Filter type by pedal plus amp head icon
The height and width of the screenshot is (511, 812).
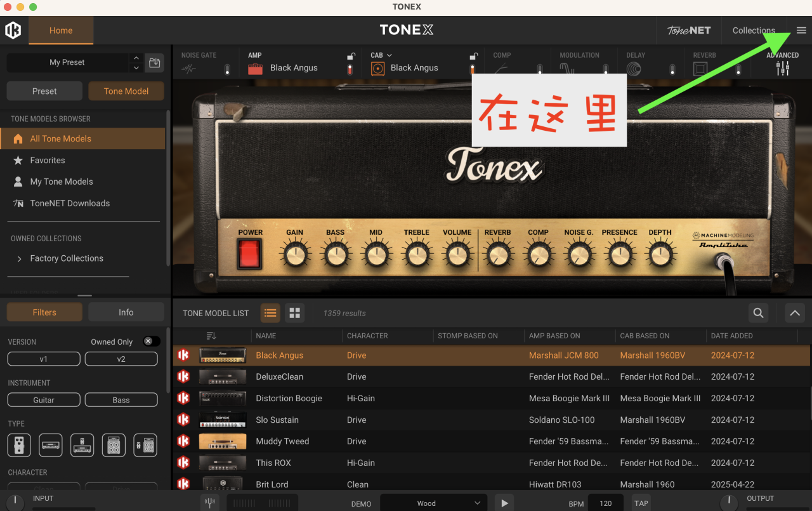click(82, 446)
